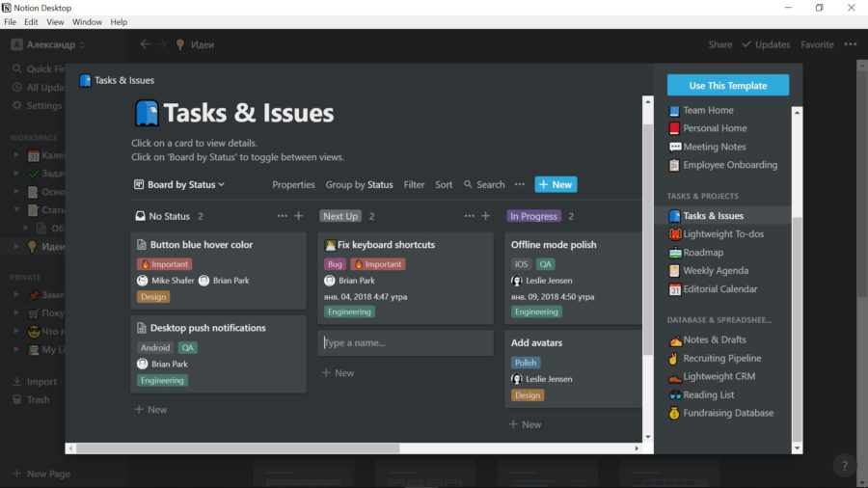Open the help question mark button
This screenshot has width=868, height=488.
click(844, 466)
